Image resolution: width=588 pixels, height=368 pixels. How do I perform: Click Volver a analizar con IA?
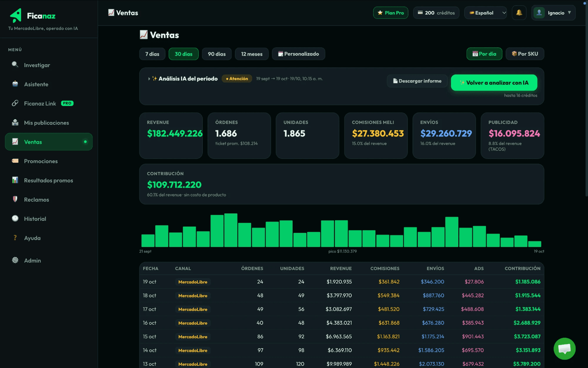[494, 82]
